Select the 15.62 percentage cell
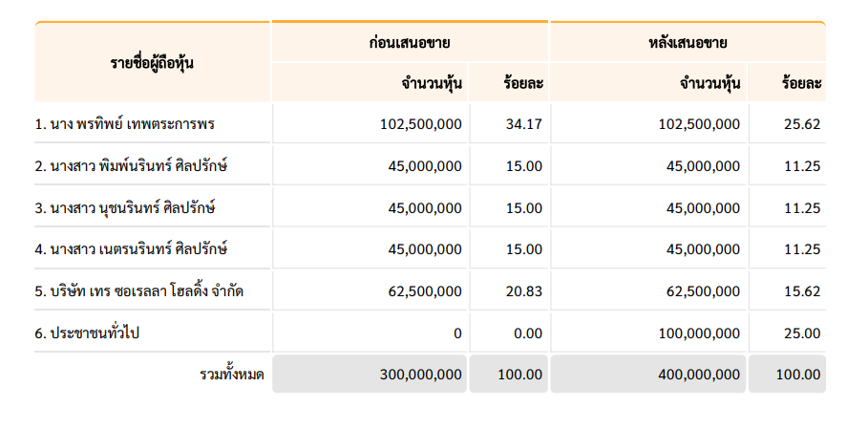The width and height of the screenshot is (868, 430). pos(787,290)
